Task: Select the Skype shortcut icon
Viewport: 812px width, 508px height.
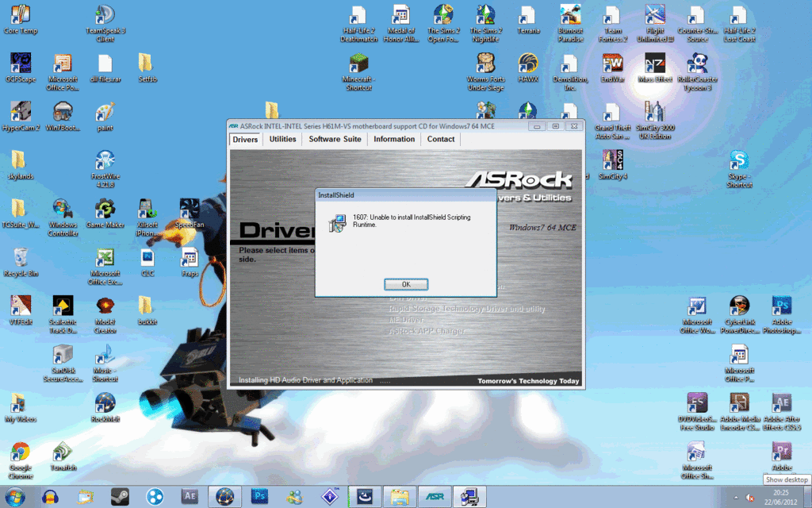Action: pyautogui.click(x=739, y=169)
